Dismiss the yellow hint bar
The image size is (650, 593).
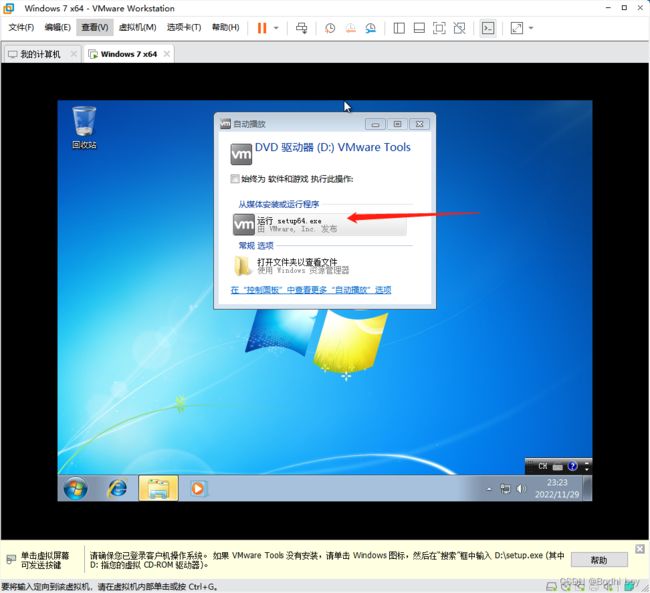coord(640,549)
